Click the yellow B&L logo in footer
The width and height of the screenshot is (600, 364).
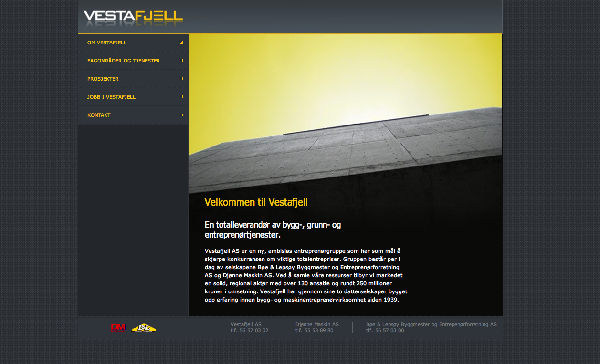tap(144, 328)
